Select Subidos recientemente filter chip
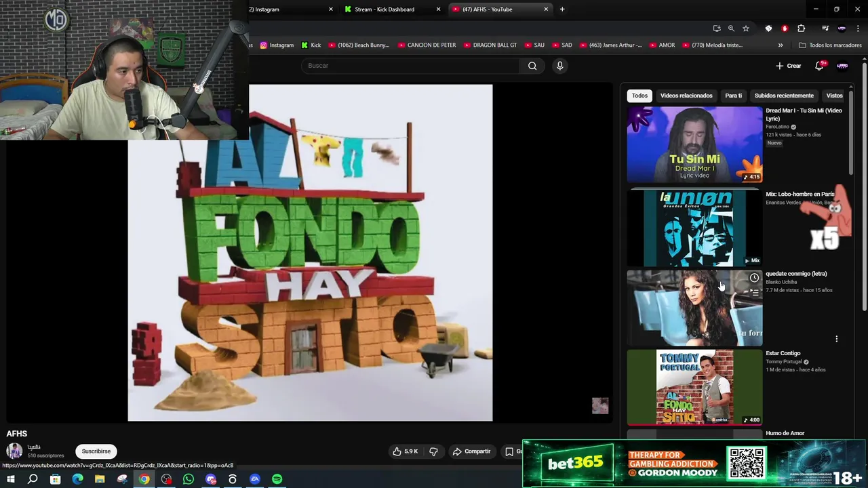 point(784,96)
